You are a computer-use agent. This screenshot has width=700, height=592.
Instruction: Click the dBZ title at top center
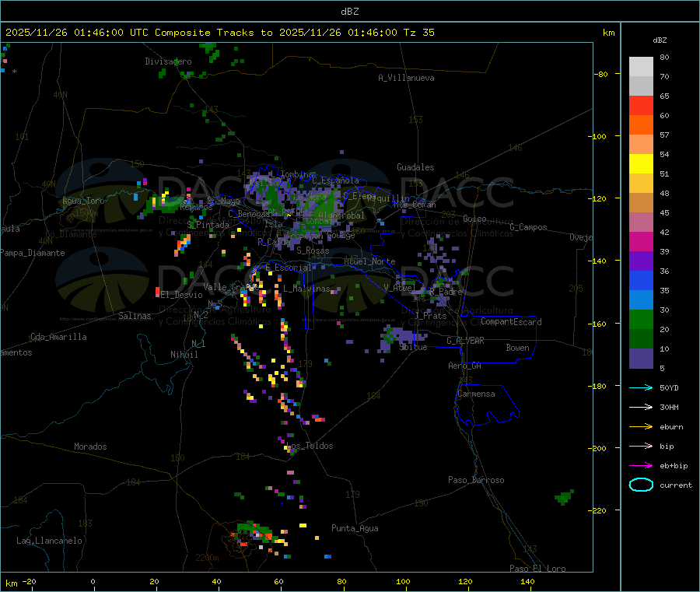[x=349, y=12]
